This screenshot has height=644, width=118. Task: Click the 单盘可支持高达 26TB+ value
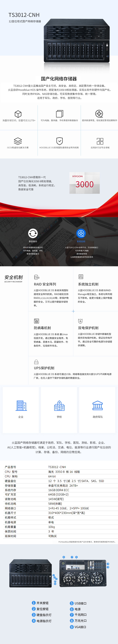tap(63, 486)
